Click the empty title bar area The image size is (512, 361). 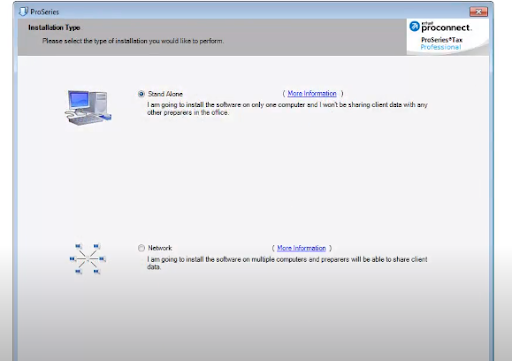tap(263, 12)
